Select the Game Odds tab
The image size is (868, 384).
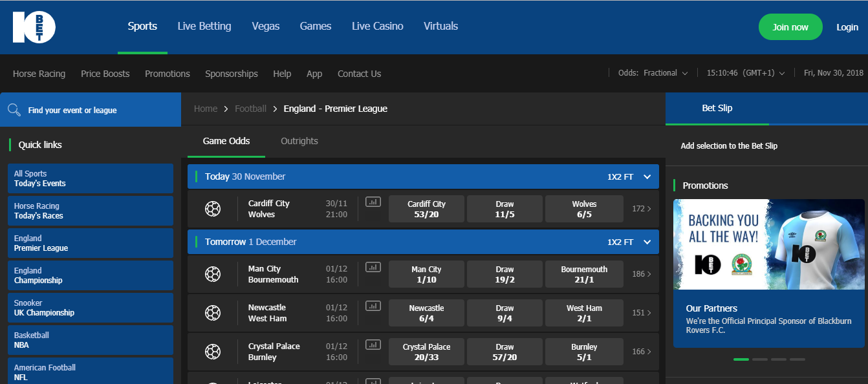tap(226, 141)
